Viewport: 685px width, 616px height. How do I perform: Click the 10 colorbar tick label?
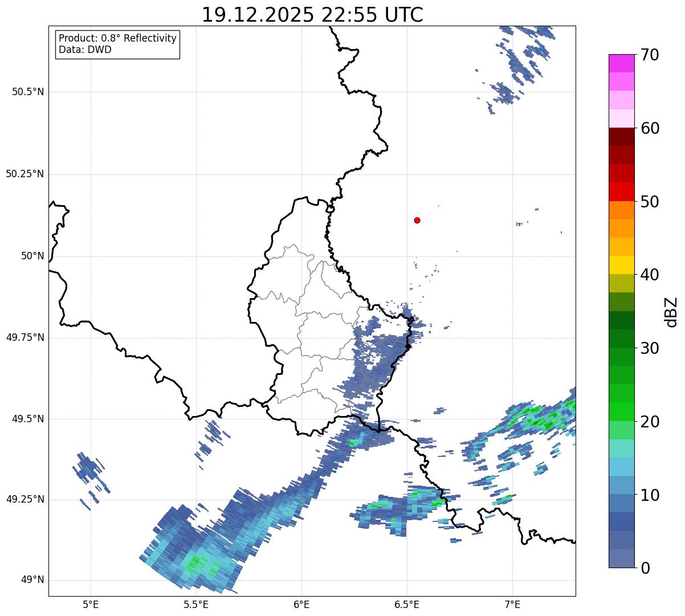pos(650,495)
